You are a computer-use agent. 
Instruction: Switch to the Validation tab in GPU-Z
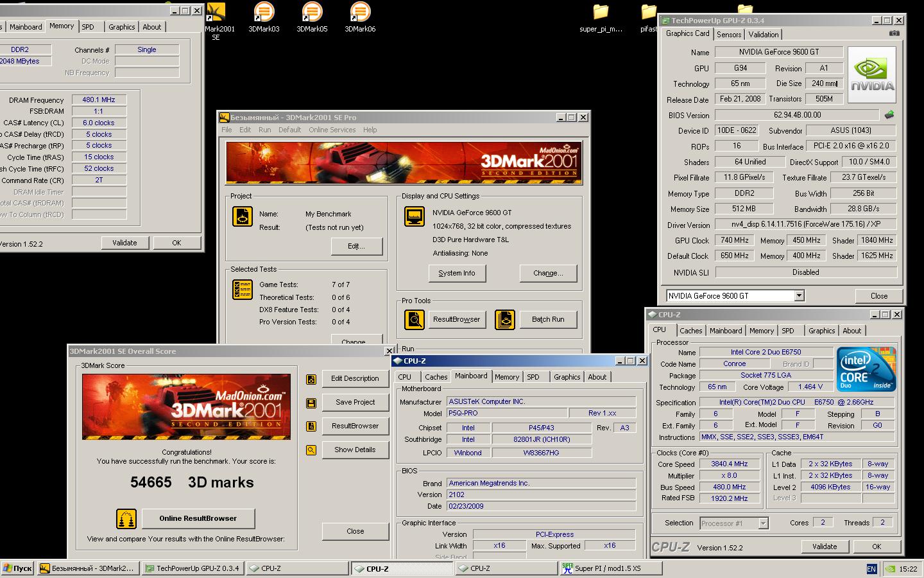[763, 35]
